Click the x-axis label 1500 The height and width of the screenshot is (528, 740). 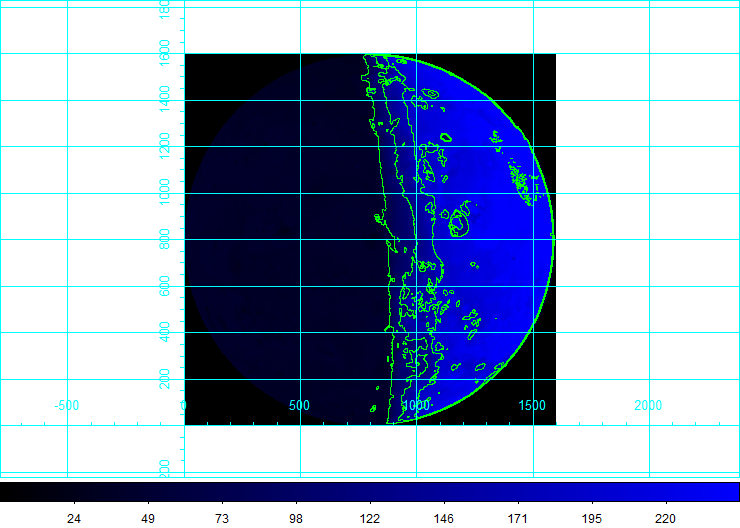pos(532,405)
